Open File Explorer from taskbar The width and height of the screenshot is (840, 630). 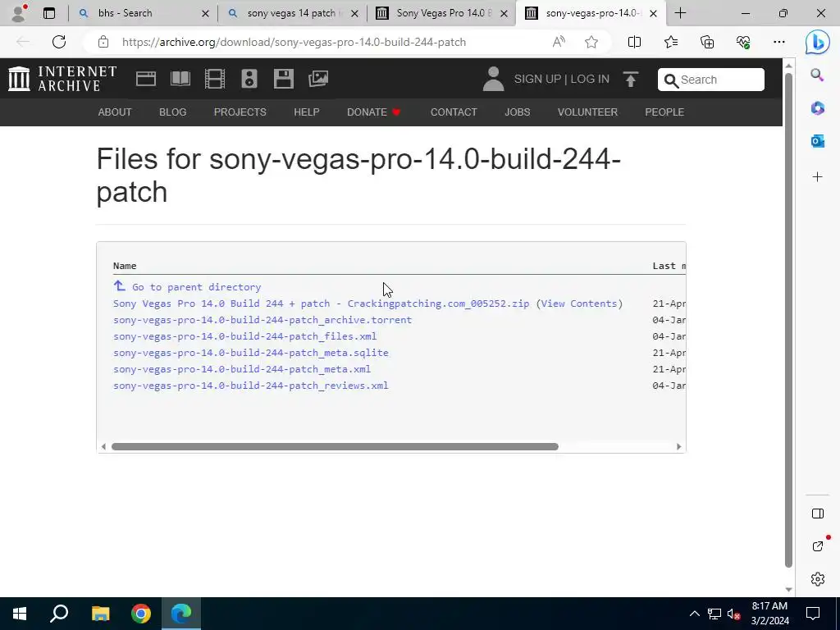point(100,614)
